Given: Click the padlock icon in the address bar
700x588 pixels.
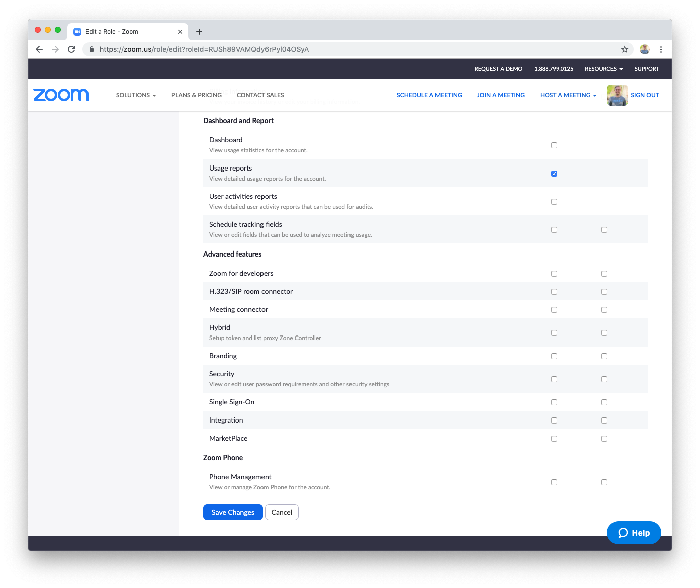Looking at the screenshot, I should (92, 49).
